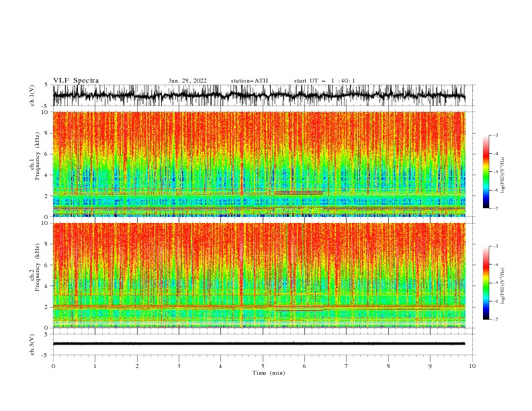
Task: Click the ch.1 color scale bar
Action: [486, 172]
